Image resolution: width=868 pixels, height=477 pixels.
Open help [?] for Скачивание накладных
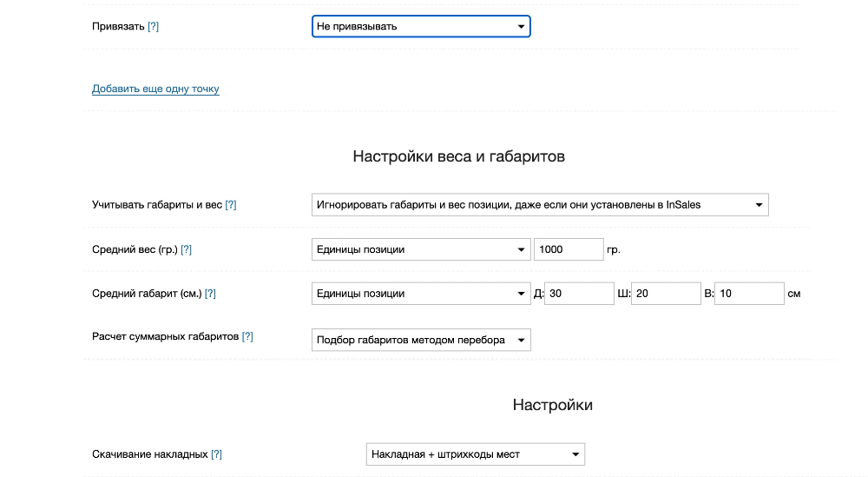point(217,454)
